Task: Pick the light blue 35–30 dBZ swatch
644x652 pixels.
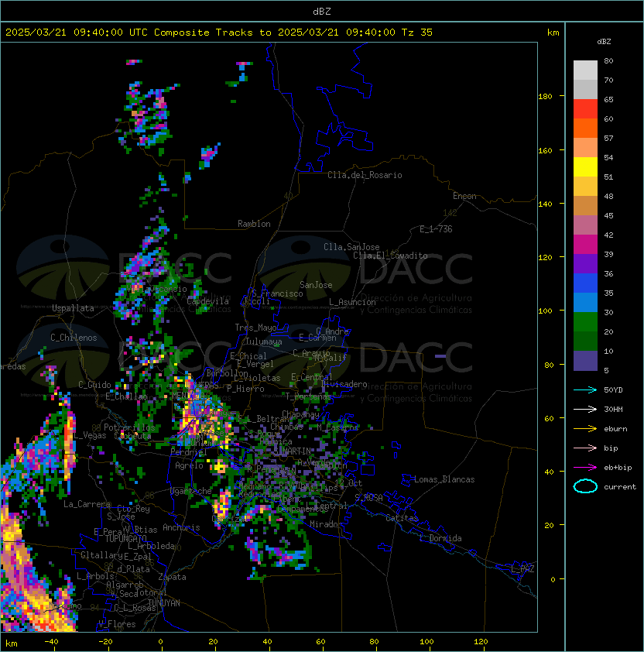Action: click(585, 303)
